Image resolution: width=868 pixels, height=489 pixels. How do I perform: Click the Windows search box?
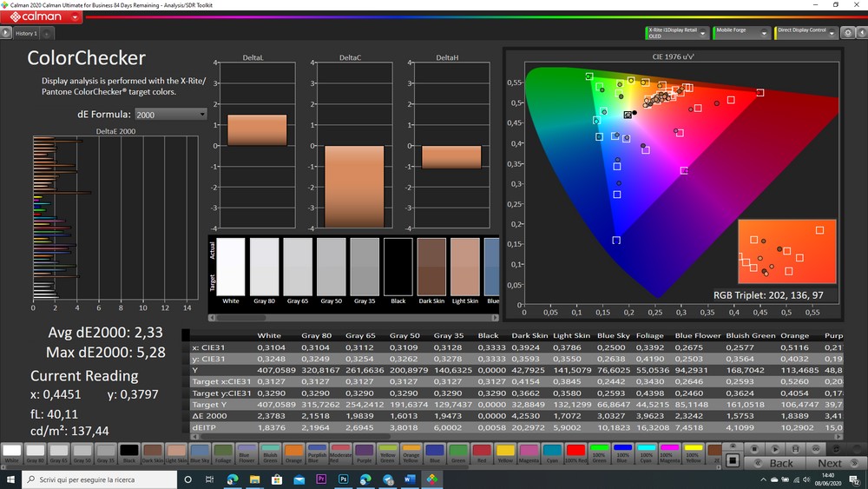coord(98,479)
